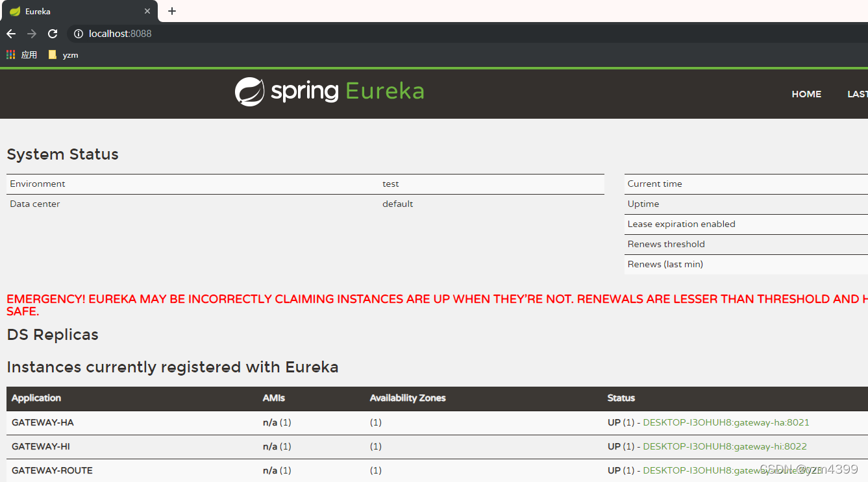The width and height of the screenshot is (868, 482).
Task: Click the spring Eureka title text
Action: point(347,91)
